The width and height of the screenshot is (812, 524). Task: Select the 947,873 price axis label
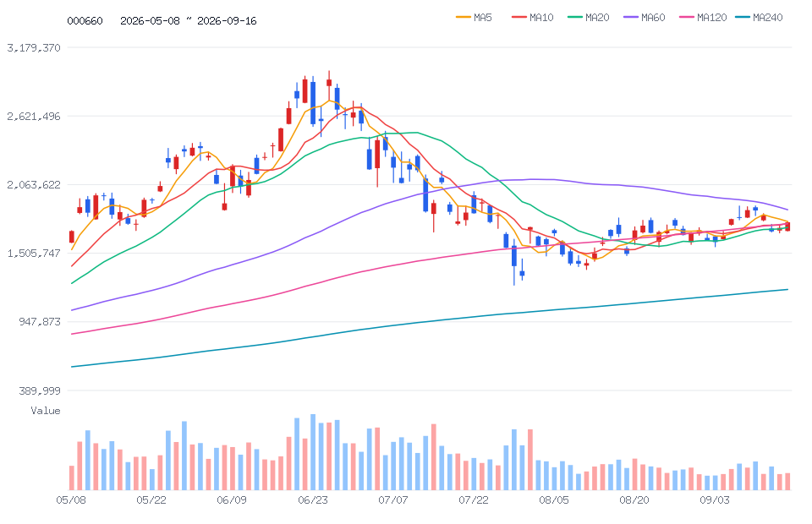(x=40, y=322)
